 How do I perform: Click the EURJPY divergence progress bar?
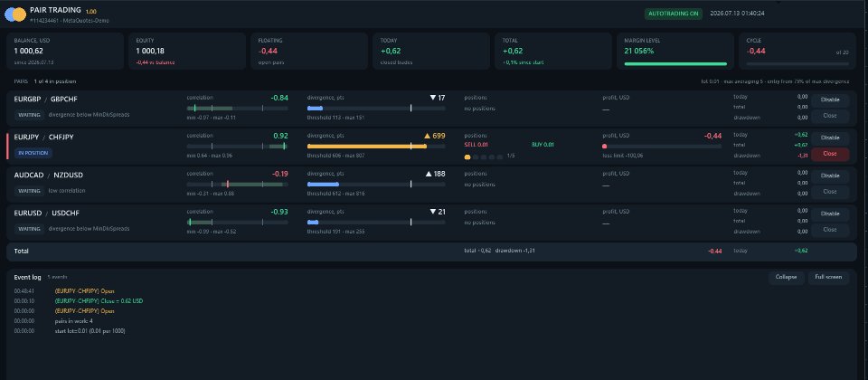[x=376, y=147]
